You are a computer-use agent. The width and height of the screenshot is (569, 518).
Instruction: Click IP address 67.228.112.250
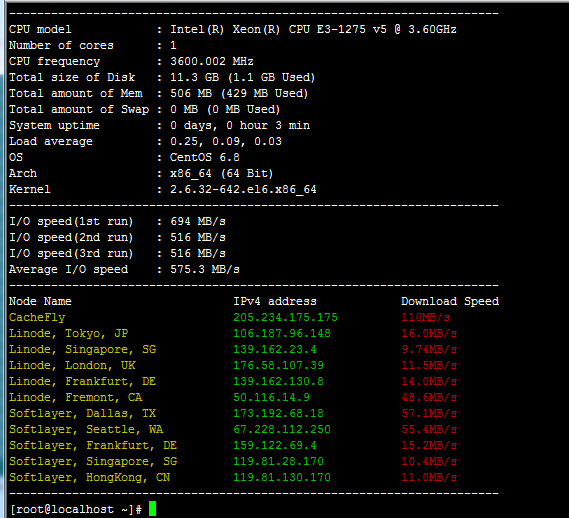click(x=282, y=429)
